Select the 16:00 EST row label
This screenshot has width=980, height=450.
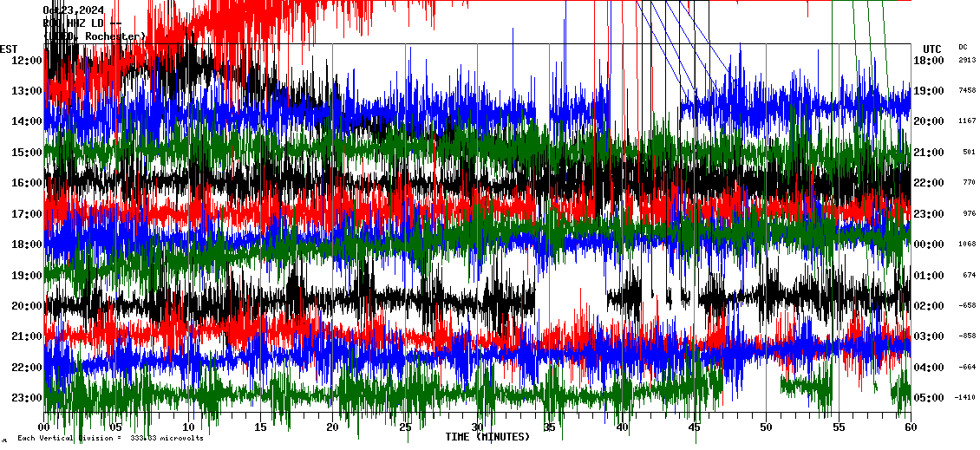(x=28, y=183)
